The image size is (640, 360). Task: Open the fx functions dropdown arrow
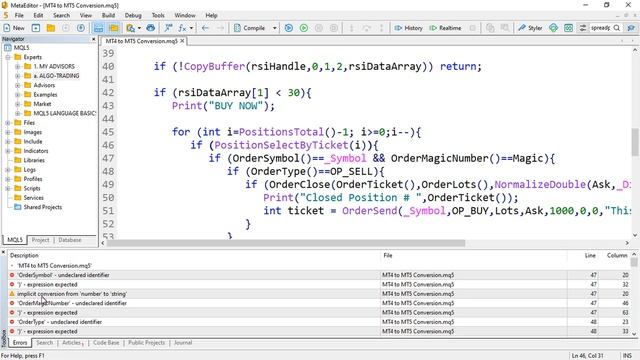pyautogui.click(x=191, y=28)
